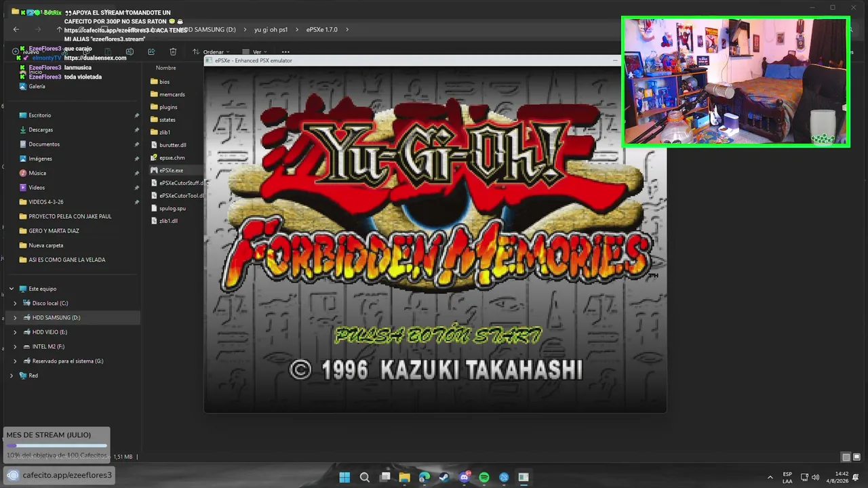868x488 pixels.
Task: Select ePSXeCutorTool file in the list
Action: [x=177, y=196]
